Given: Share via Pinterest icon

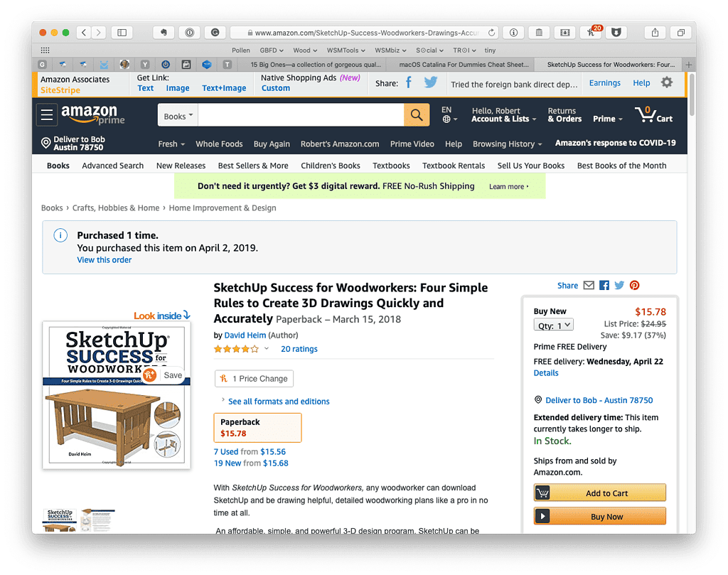Looking at the screenshot, I should (634, 286).
